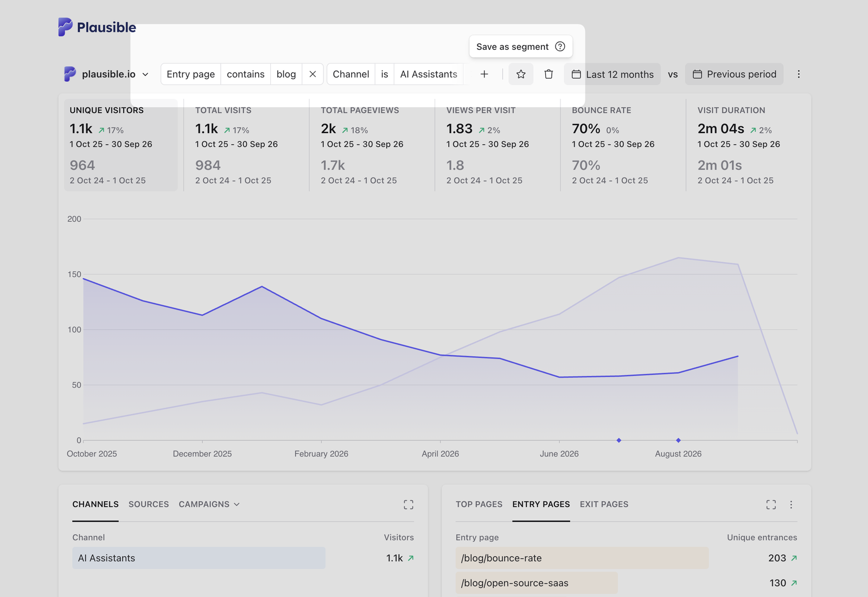This screenshot has height=597, width=868.
Task: Select the Visit Duration metric card
Action: point(749,145)
